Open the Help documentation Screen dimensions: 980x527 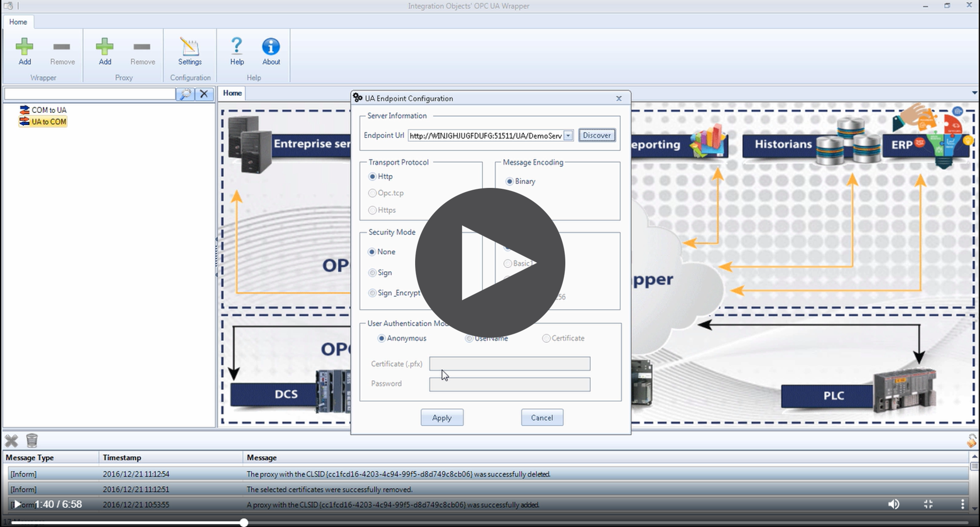click(237, 52)
